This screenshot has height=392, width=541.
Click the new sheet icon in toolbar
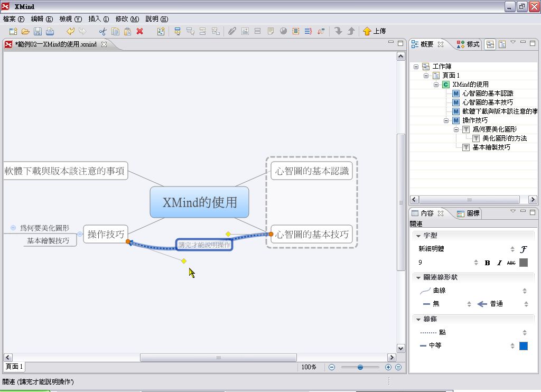[x=161, y=31]
